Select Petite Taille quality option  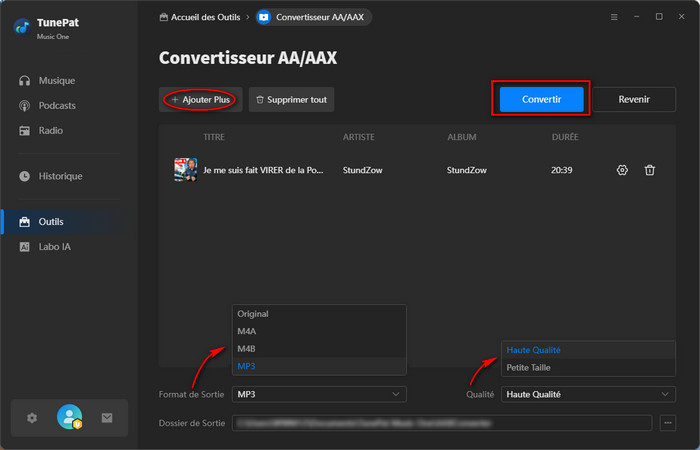click(588, 367)
